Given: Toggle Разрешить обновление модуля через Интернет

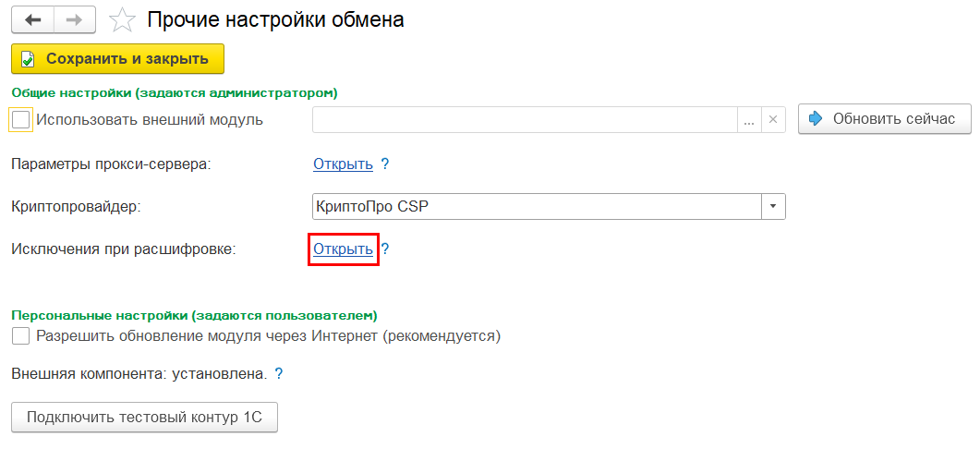Looking at the screenshot, I should [21, 335].
